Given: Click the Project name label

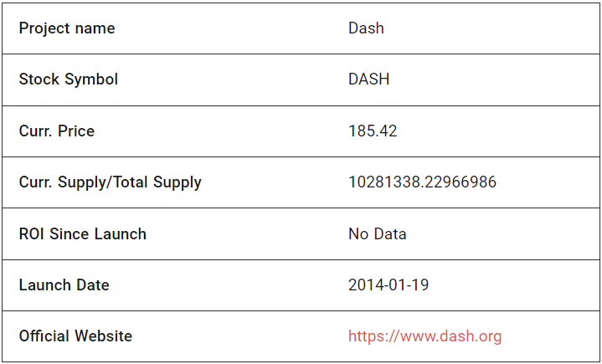Looking at the screenshot, I should click(x=67, y=28).
